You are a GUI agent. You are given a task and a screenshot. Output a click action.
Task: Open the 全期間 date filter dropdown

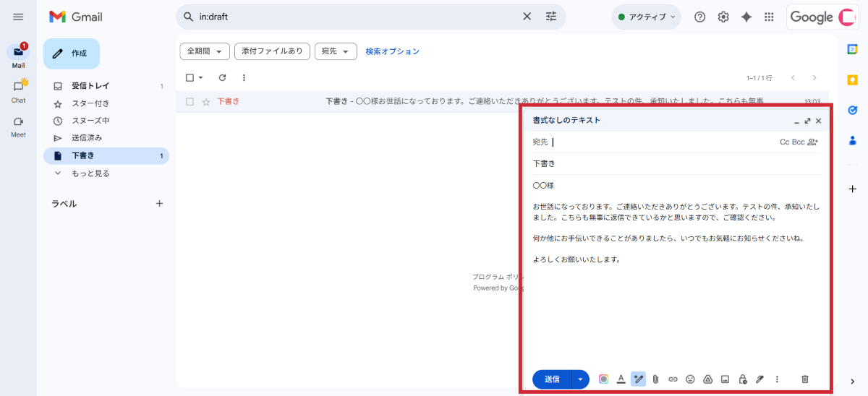(x=205, y=51)
